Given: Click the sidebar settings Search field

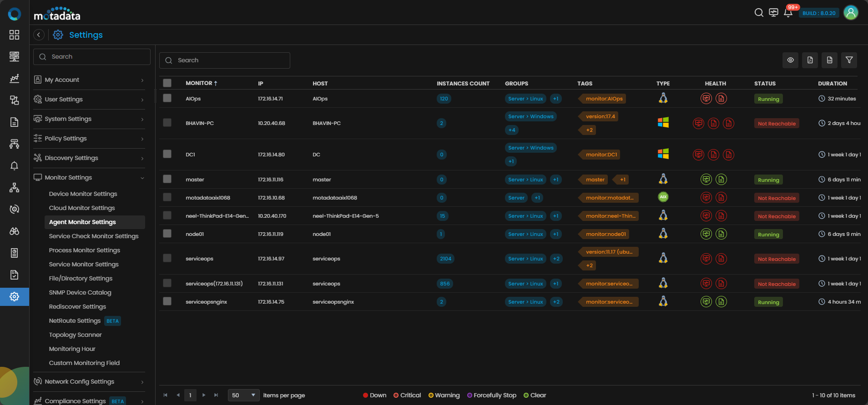Looking at the screenshot, I should (92, 57).
